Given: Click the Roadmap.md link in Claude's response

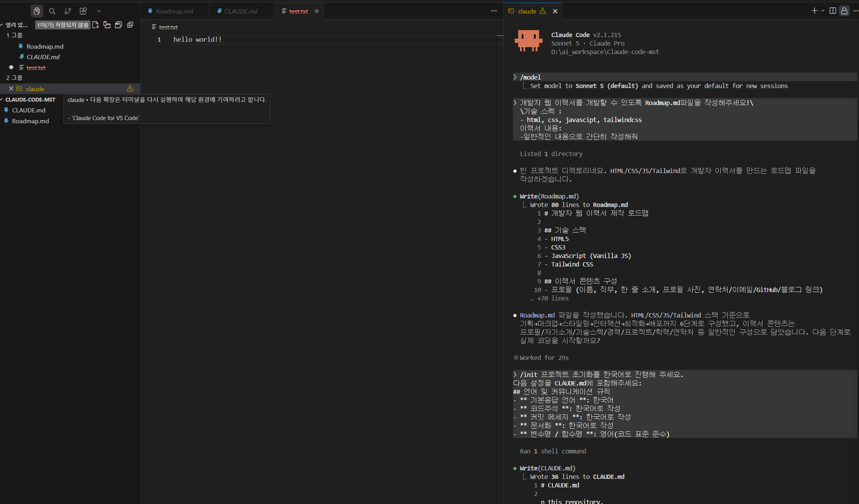Looking at the screenshot, I should tap(537, 315).
